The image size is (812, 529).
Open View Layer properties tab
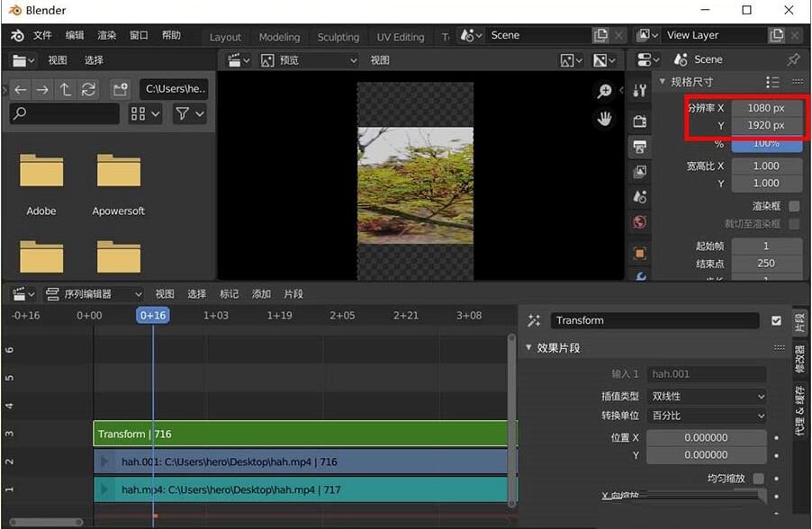tap(640, 171)
